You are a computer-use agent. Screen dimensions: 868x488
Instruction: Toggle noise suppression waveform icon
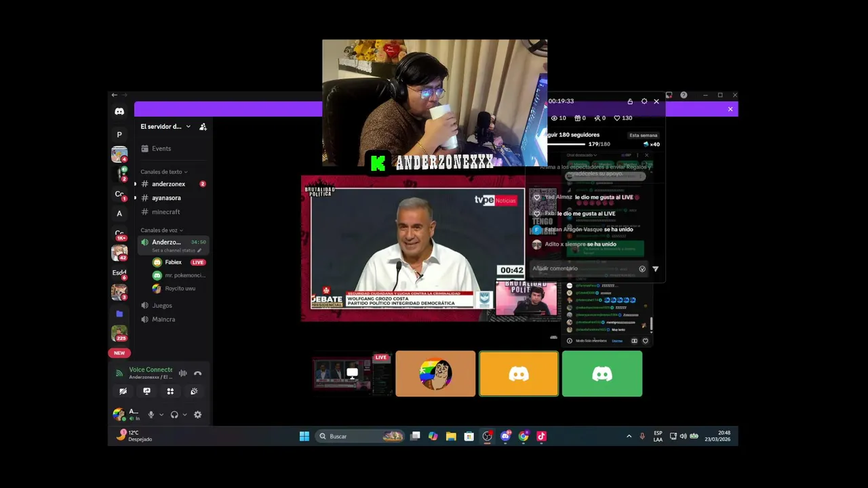pos(182,373)
